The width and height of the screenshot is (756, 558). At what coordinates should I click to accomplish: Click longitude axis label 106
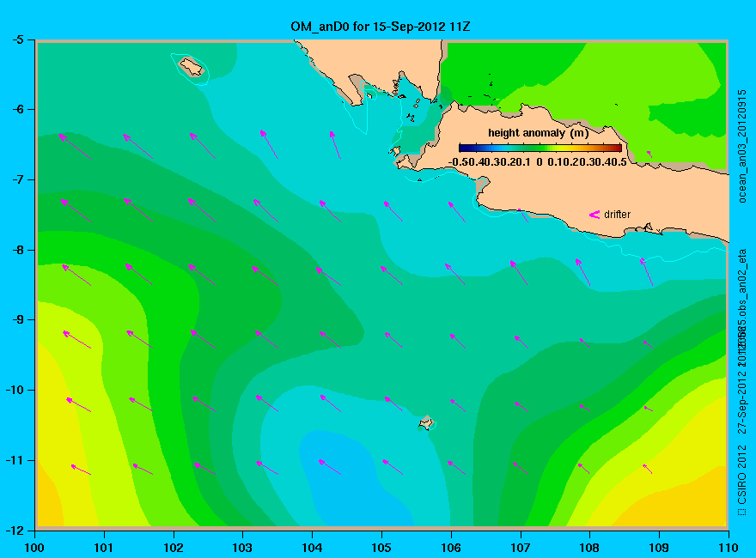click(451, 548)
